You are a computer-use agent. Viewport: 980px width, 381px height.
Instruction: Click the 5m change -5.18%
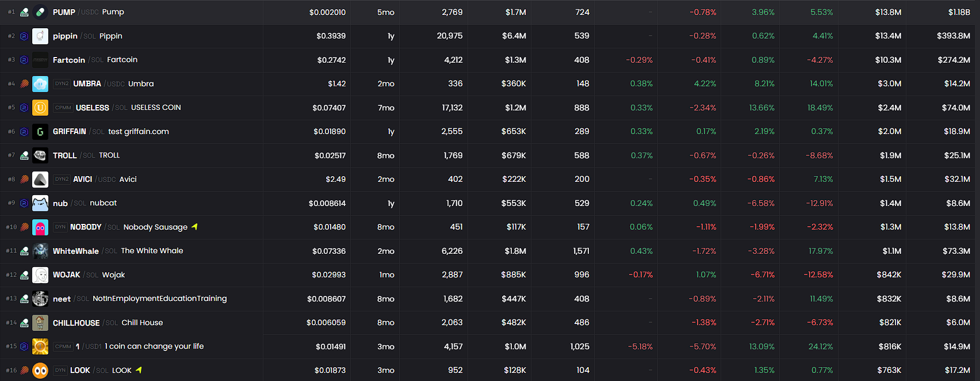[640, 346]
